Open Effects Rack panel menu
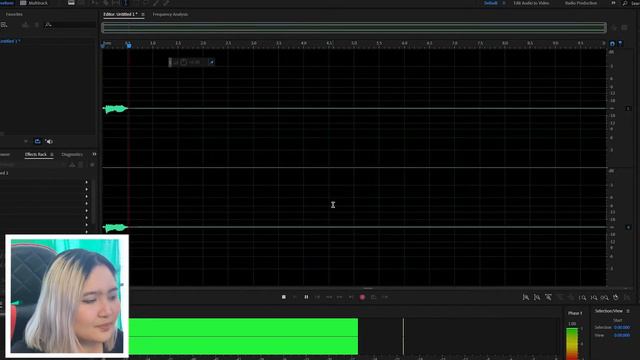Viewport: 640px width, 360px height. 52,154
